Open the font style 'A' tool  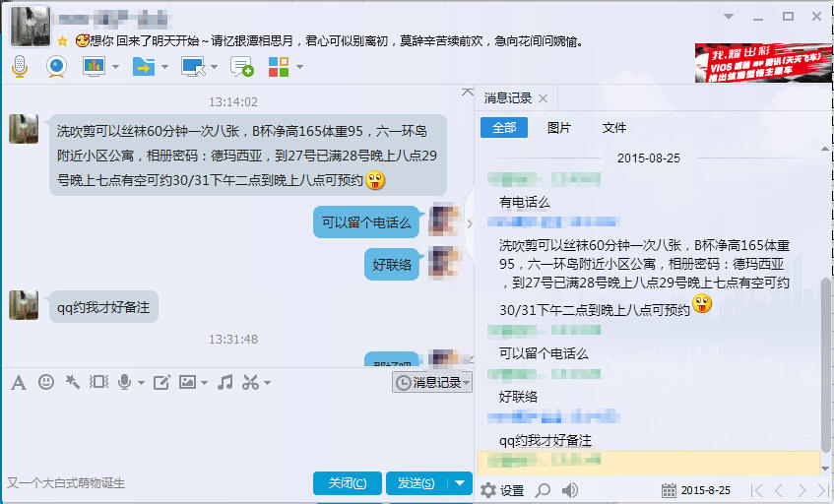point(18,382)
